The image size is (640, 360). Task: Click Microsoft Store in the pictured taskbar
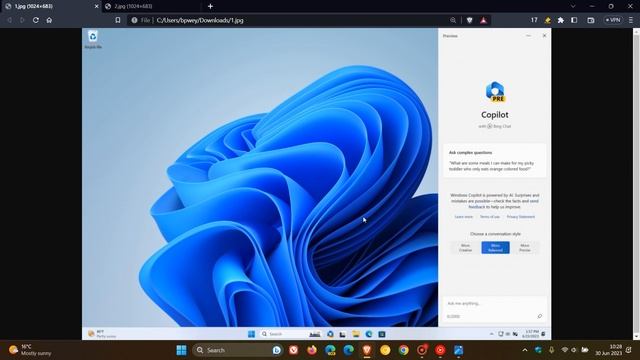[382, 334]
